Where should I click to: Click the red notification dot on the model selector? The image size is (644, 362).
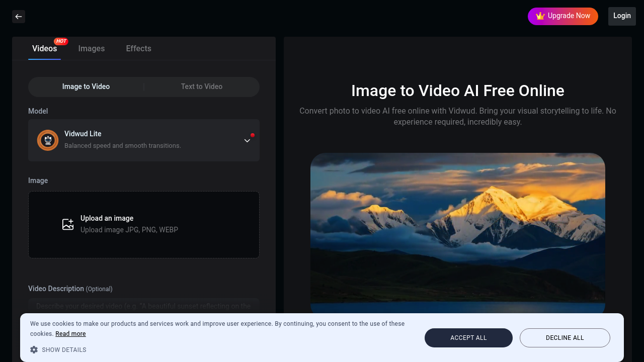tap(252, 135)
